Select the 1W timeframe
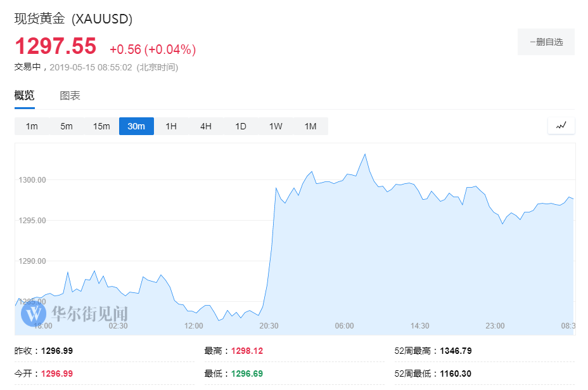This screenshot has height=390, width=588. pyautogui.click(x=275, y=126)
